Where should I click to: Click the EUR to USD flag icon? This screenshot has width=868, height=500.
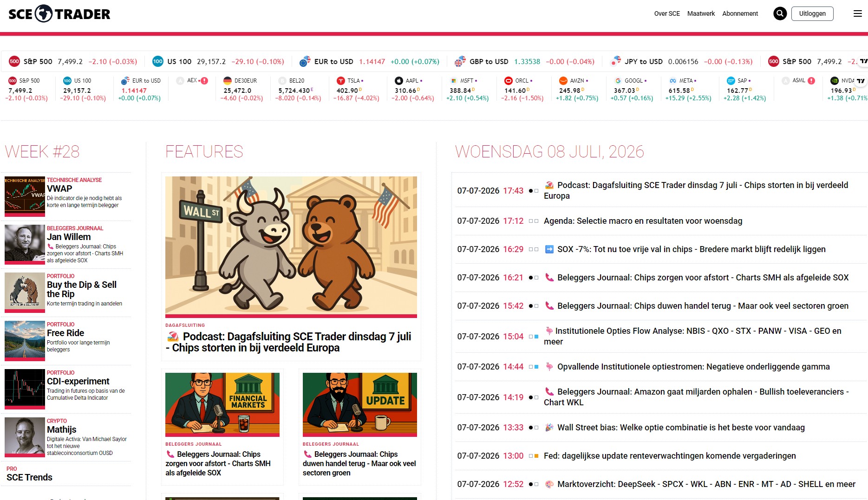pyautogui.click(x=305, y=61)
